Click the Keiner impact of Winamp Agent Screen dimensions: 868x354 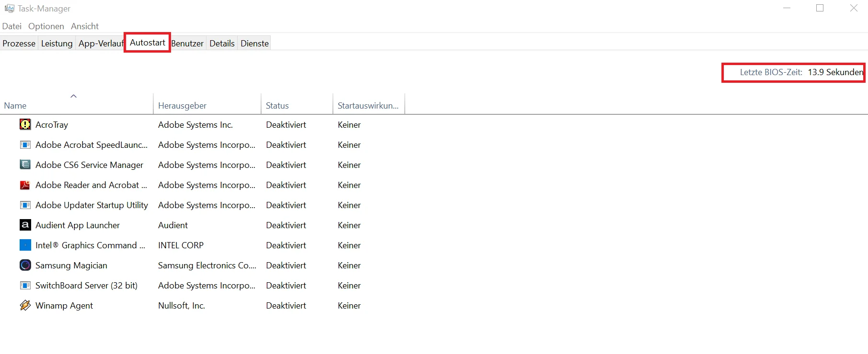coord(349,306)
